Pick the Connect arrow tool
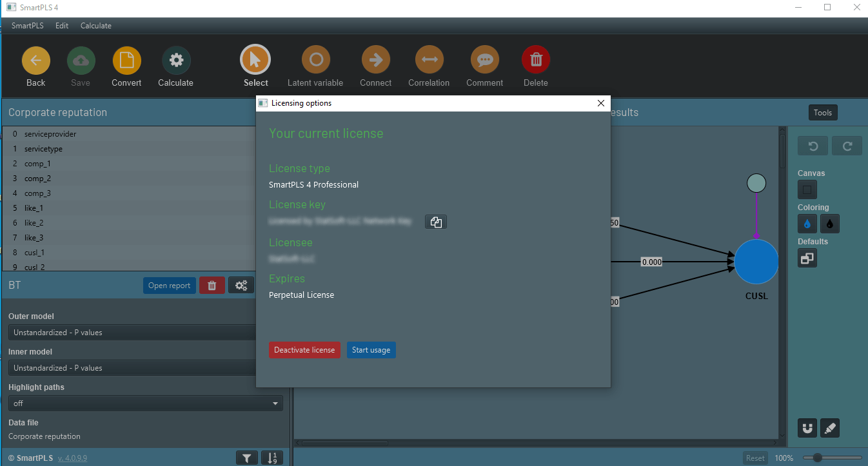 point(376,60)
